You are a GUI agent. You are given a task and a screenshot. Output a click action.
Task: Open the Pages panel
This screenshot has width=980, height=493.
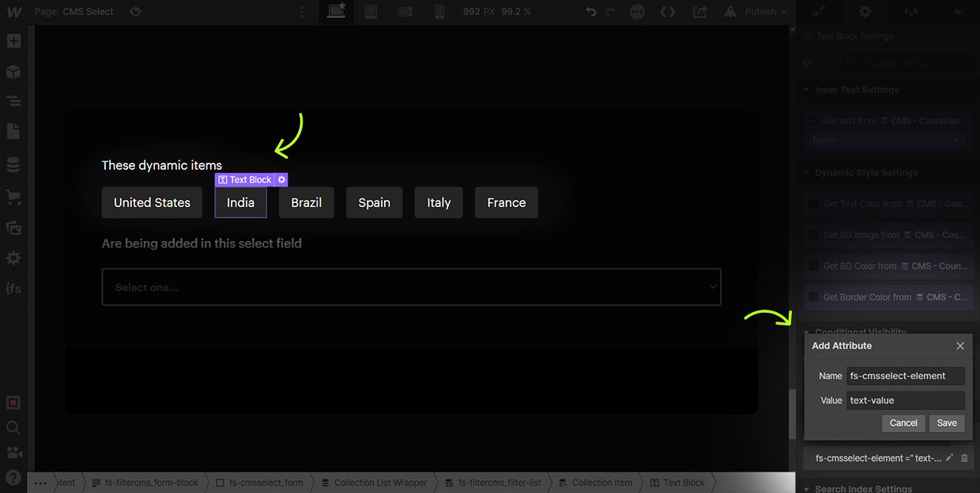click(13, 132)
